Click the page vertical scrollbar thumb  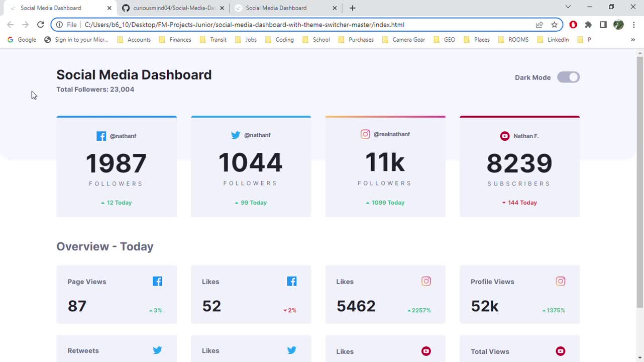pos(640,182)
